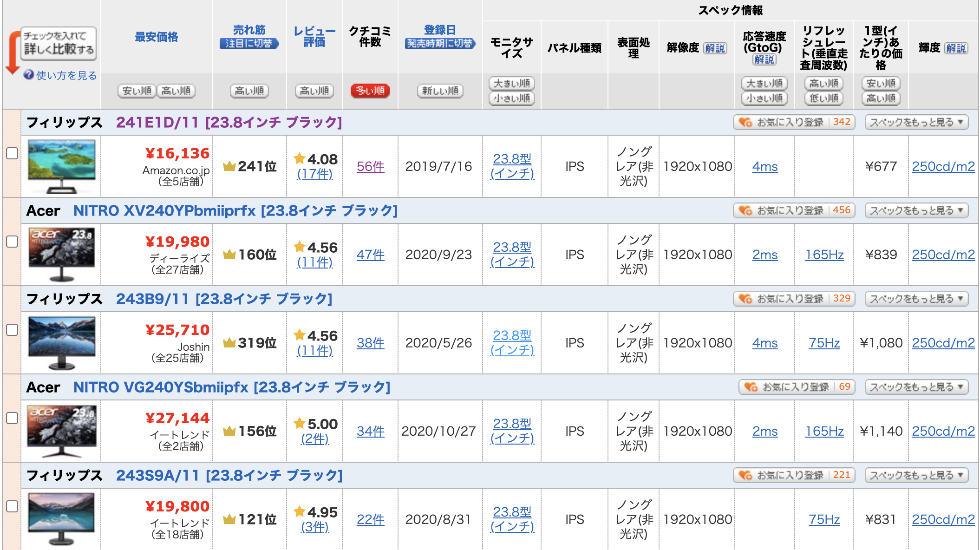Sort registration date by 新しい順
Screen dimensions: 980x550
[440, 91]
